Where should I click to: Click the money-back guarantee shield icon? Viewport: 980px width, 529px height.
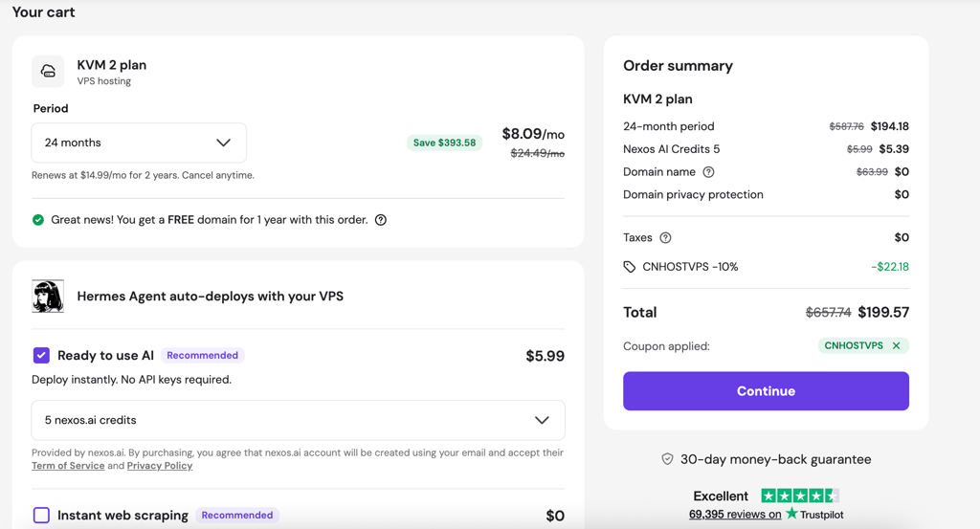[x=667, y=459]
